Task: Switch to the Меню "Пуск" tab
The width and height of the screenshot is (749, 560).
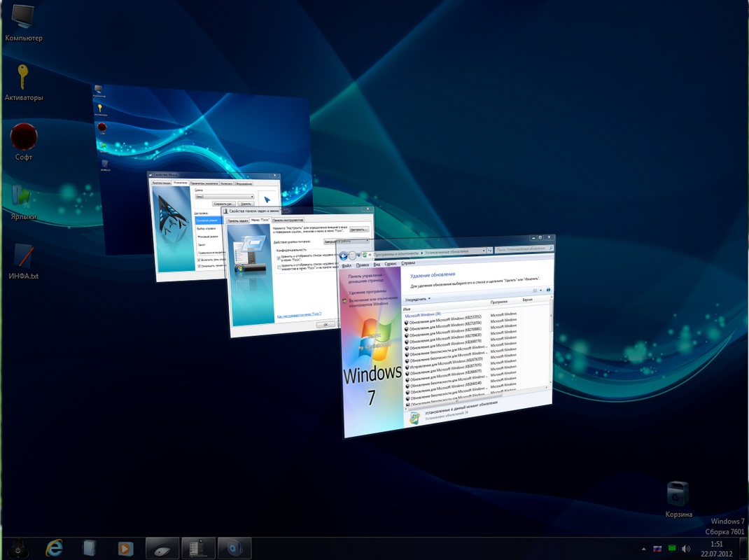Action: point(260,220)
